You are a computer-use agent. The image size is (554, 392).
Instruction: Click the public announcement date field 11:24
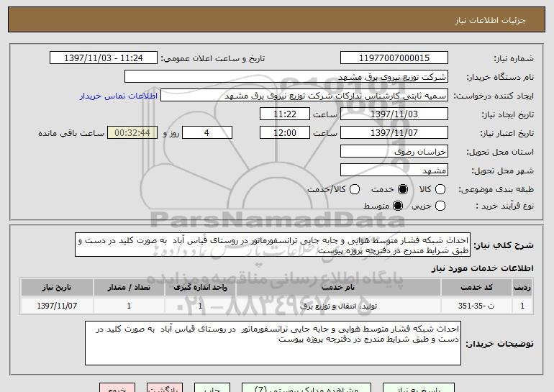tap(104, 58)
